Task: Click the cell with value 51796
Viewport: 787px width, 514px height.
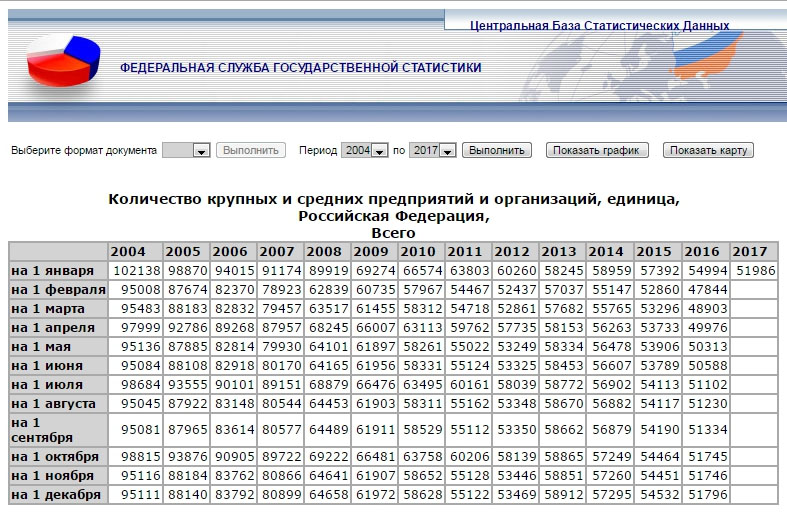Action: (x=706, y=495)
